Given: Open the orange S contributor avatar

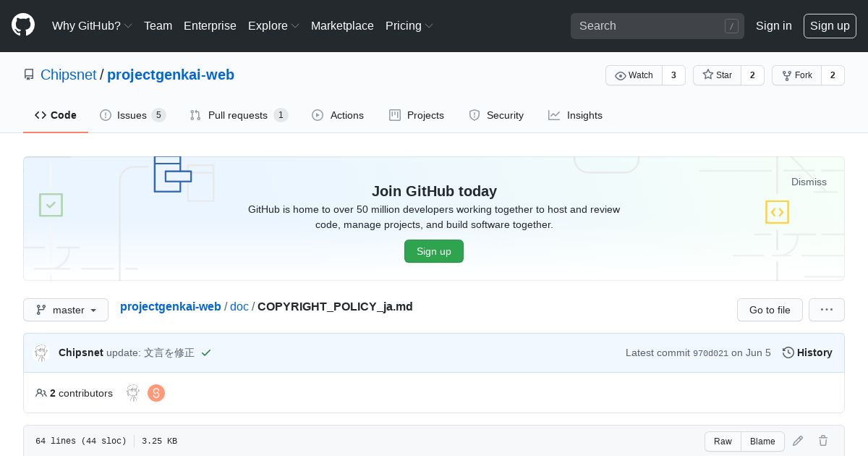Looking at the screenshot, I should tap(156, 393).
